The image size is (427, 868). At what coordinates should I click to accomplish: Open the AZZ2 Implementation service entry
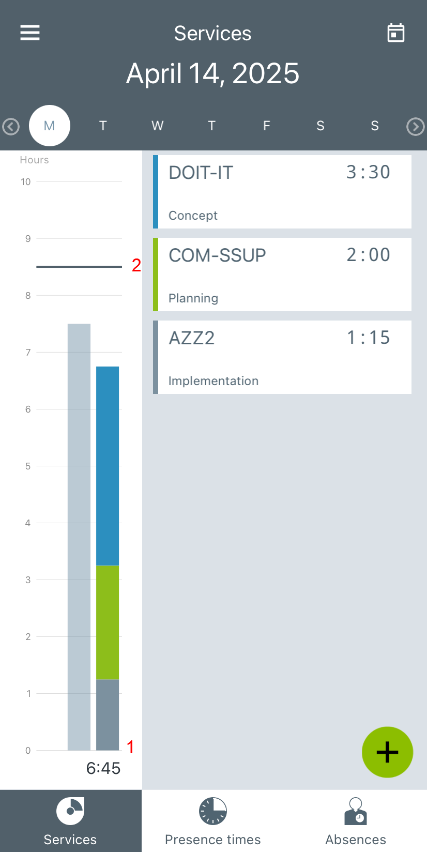pyautogui.click(x=282, y=357)
